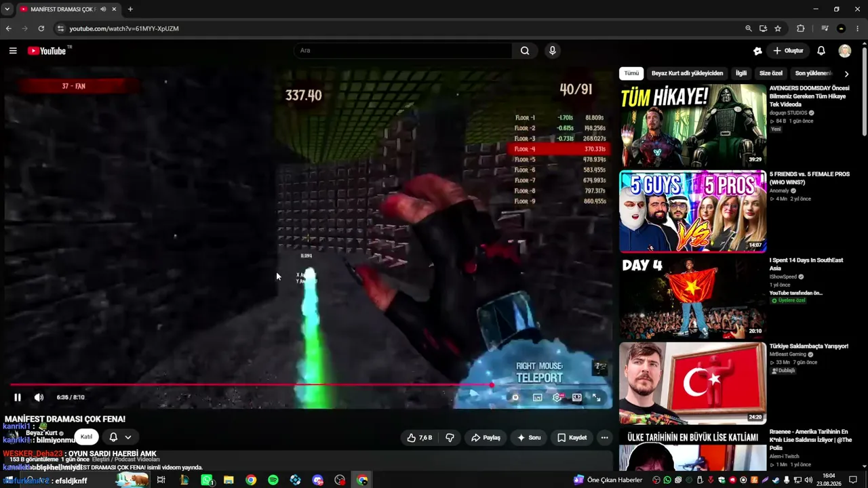Open File Explorer from the taskbar
Viewport: 868px width, 488px height.
coord(229,481)
